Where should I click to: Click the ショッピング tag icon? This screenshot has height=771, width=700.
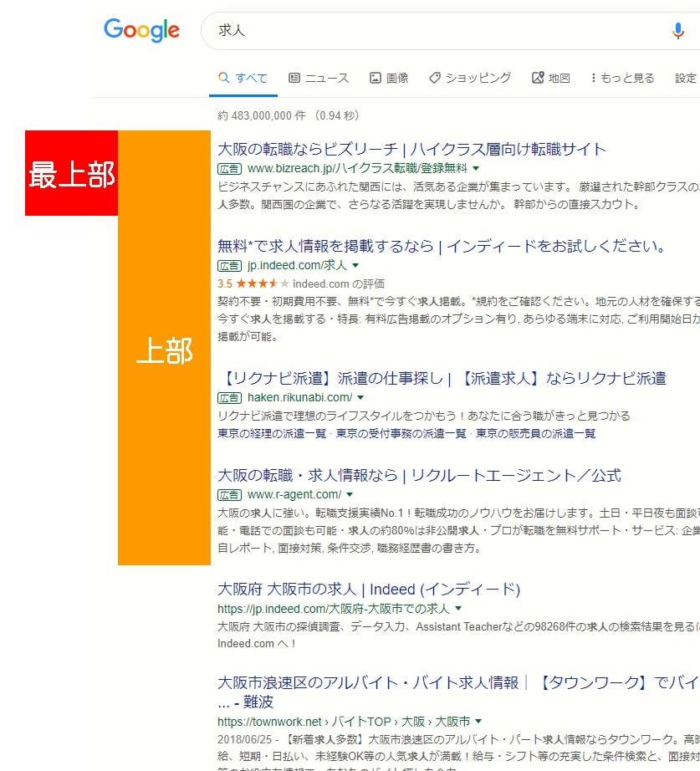pos(435,78)
